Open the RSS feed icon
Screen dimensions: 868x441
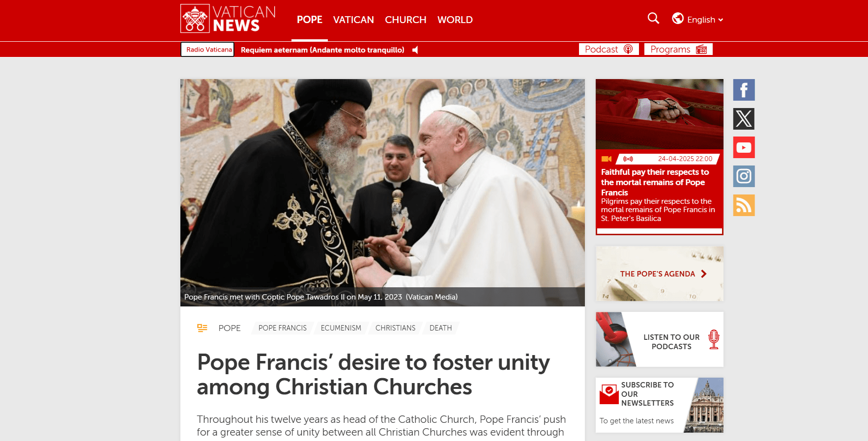point(744,205)
